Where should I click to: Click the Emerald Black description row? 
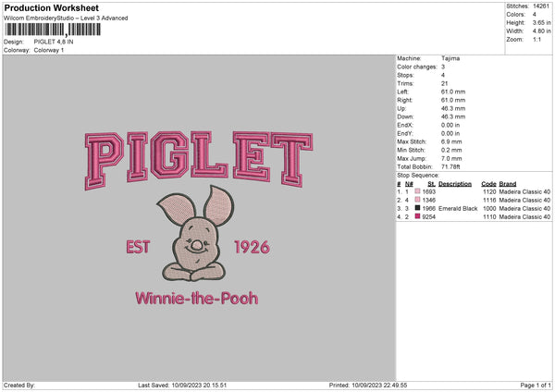474,208
